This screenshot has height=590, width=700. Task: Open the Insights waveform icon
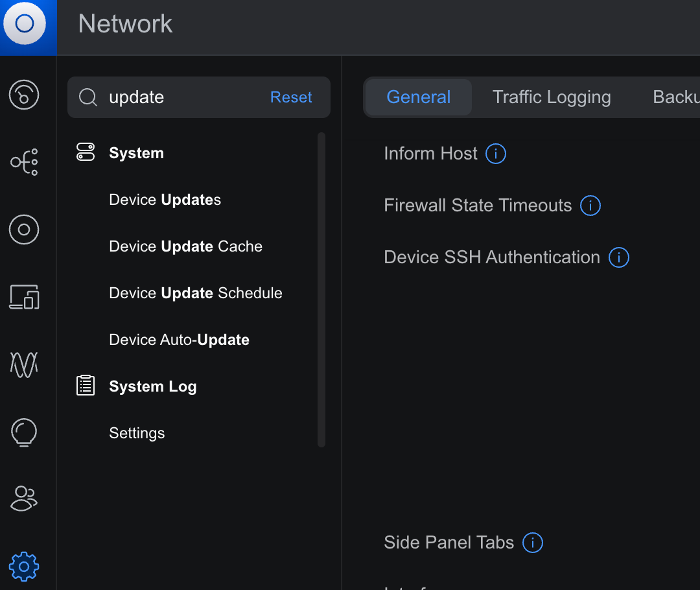tap(24, 364)
